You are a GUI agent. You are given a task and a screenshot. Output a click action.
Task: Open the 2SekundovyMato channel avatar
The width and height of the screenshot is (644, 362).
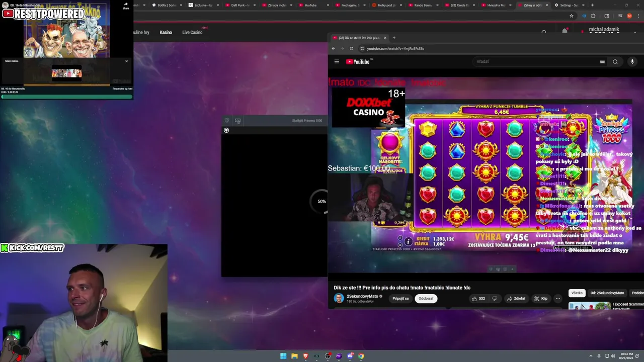pos(339,298)
